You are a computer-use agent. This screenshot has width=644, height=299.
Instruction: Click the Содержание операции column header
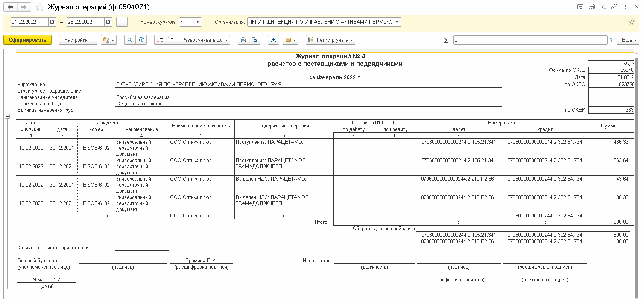click(284, 126)
